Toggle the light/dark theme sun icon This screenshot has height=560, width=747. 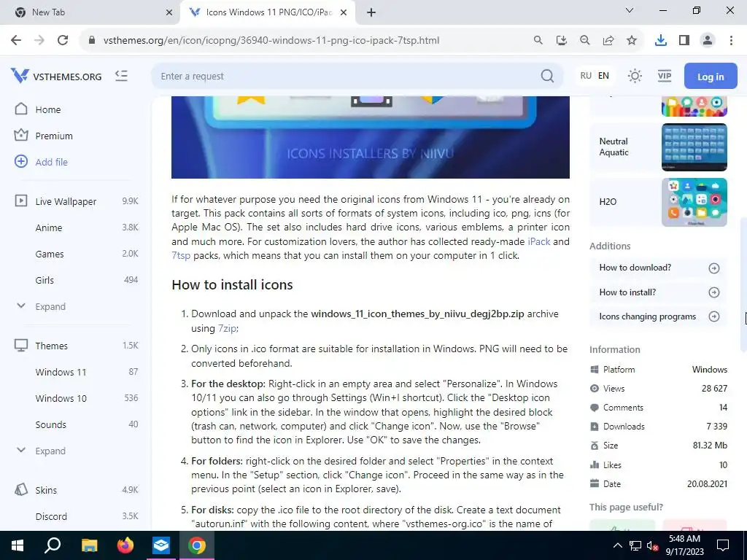635,76
